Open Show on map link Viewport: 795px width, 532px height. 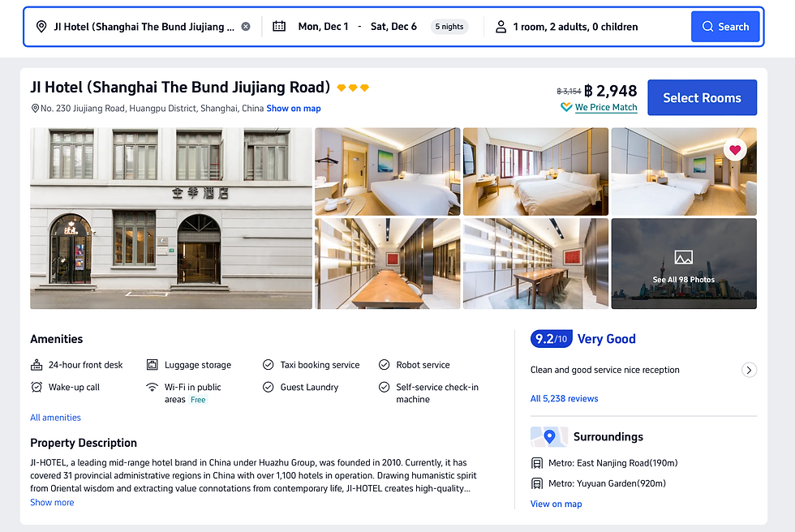(x=294, y=109)
